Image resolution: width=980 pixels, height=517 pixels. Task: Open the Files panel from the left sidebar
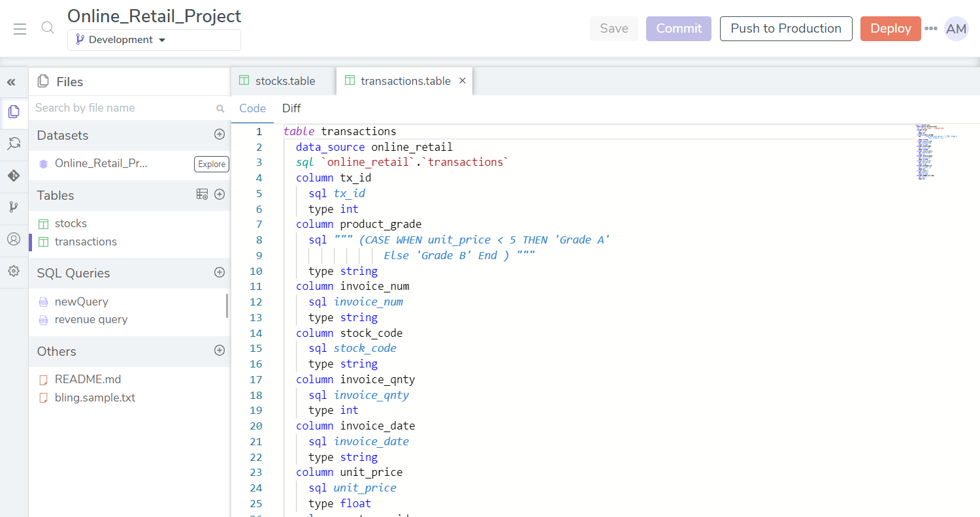[x=14, y=112]
